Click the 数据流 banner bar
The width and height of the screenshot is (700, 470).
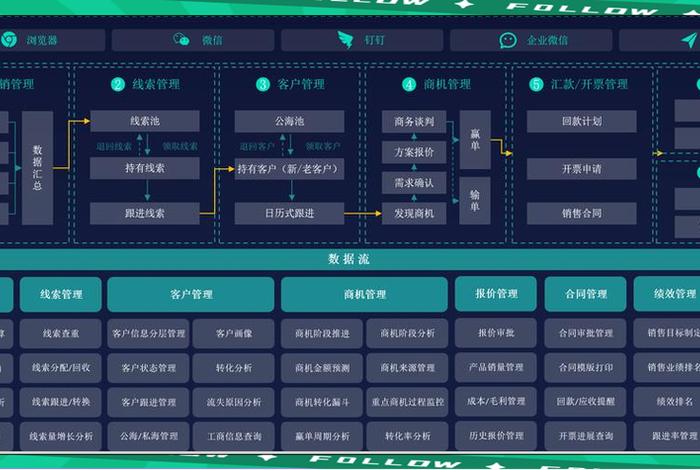(350, 259)
